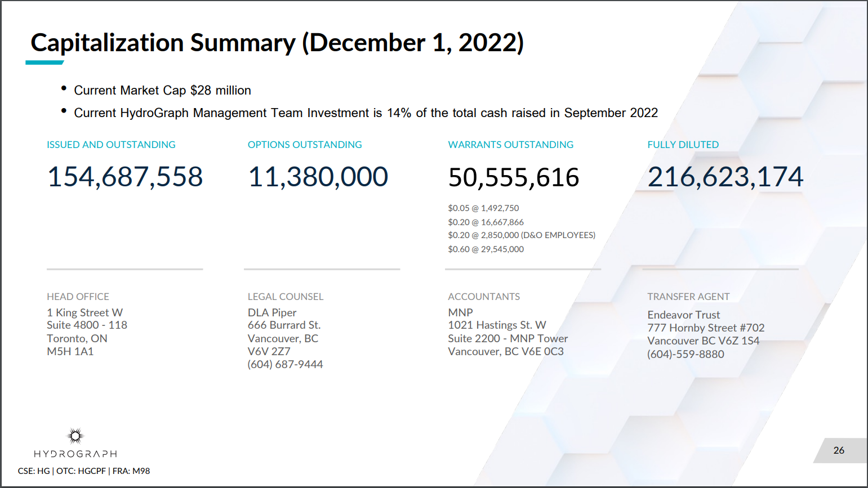Click 'Vancouver, BC V6E 0C3' line

click(x=506, y=351)
